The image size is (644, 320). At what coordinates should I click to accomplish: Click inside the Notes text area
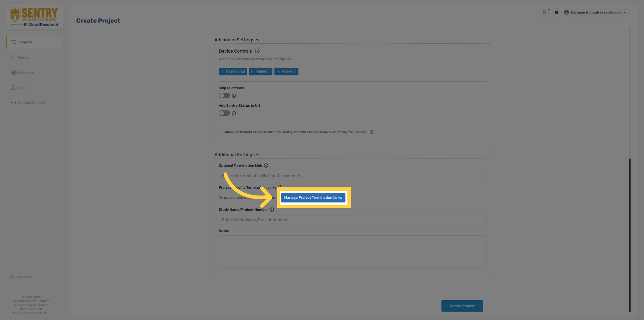(352, 251)
